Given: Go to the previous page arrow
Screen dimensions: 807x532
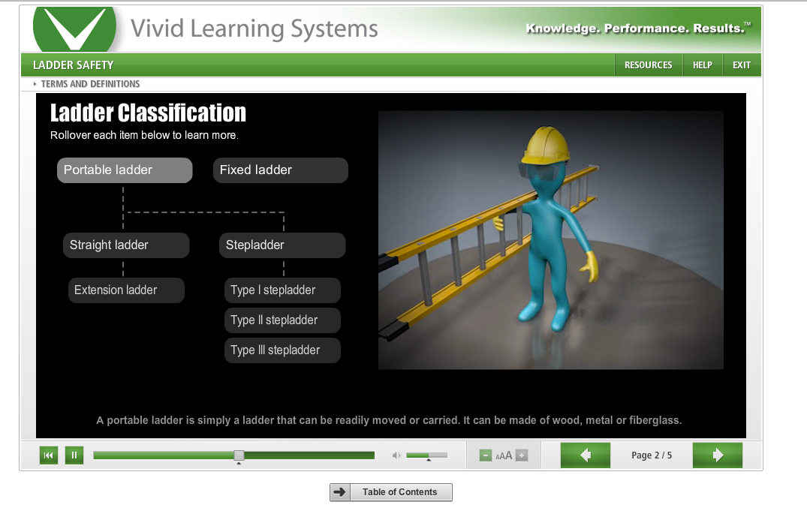Looking at the screenshot, I should coord(586,455).
